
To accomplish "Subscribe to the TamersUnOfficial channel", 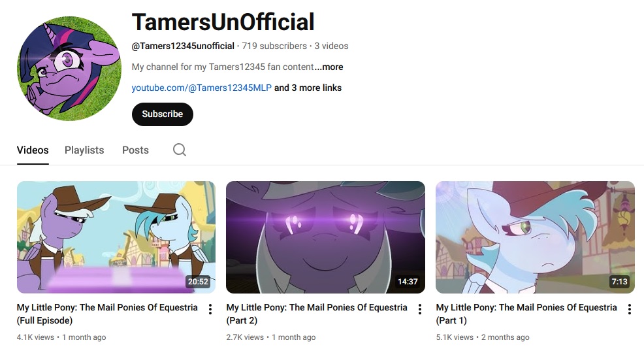I will coord(162,114).
